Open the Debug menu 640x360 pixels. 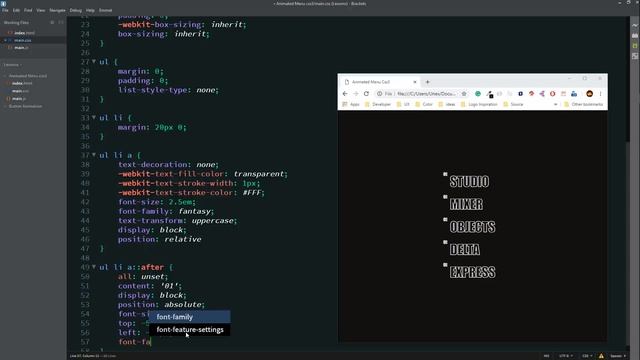(x=76, y=10)
